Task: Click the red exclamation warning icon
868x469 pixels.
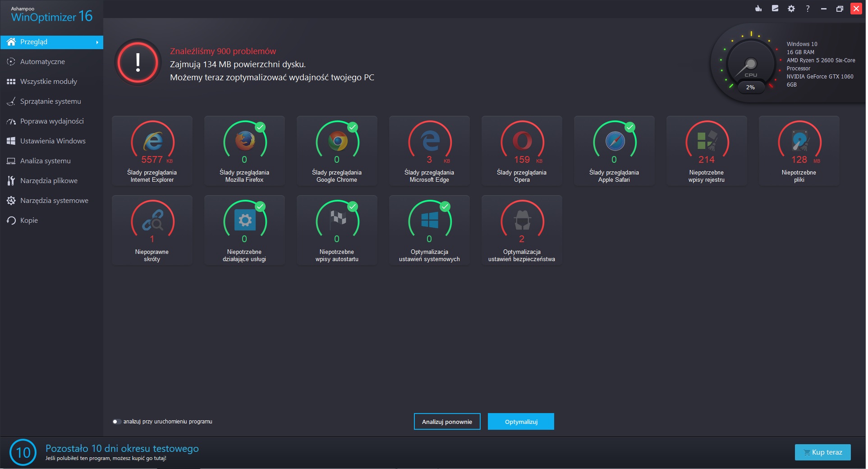Action: click(138, 63)
